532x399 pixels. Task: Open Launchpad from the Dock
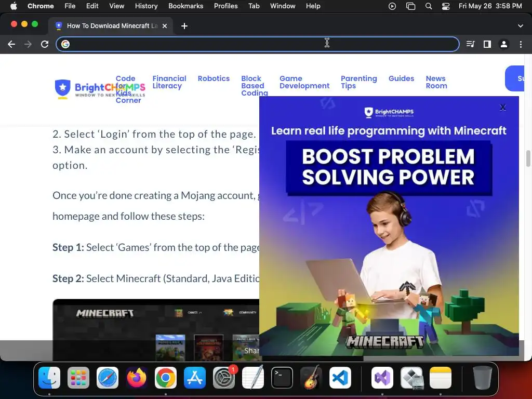pyautogui.click(x=78, y=378)
